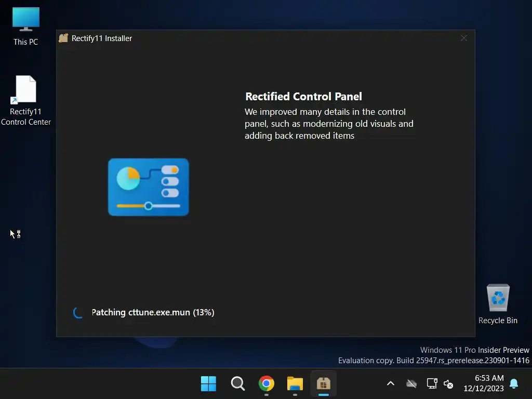Open the clock showing 6:53 AM
This screenshot has width=532, height=399.
pyautogui.click(x=484, y=383)
